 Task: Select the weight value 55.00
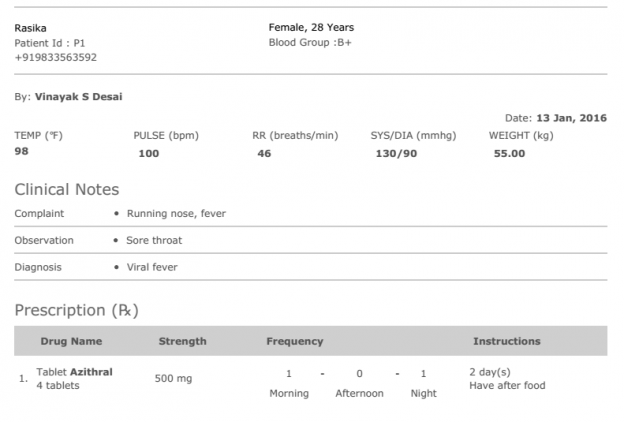(x=509, y=154)
